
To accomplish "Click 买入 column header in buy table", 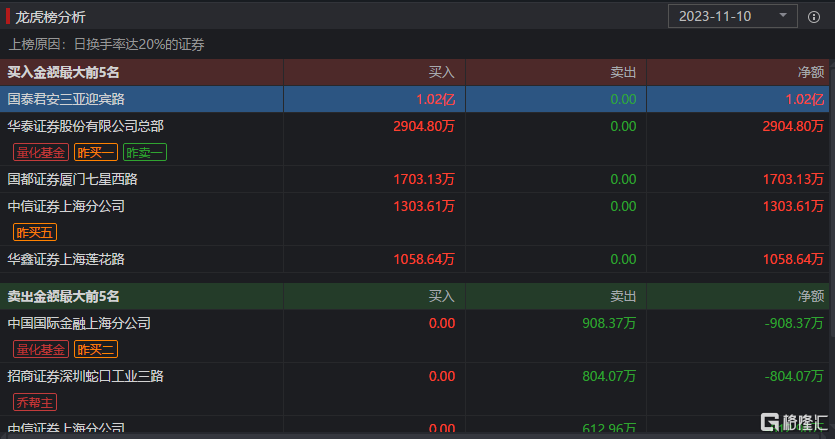I will tap(441, 72).
